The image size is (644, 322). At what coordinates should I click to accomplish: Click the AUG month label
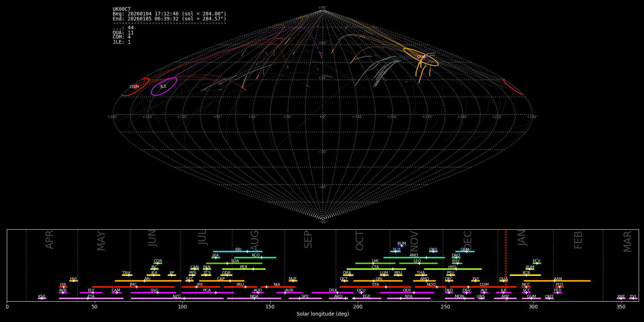(x=255, y=240)
